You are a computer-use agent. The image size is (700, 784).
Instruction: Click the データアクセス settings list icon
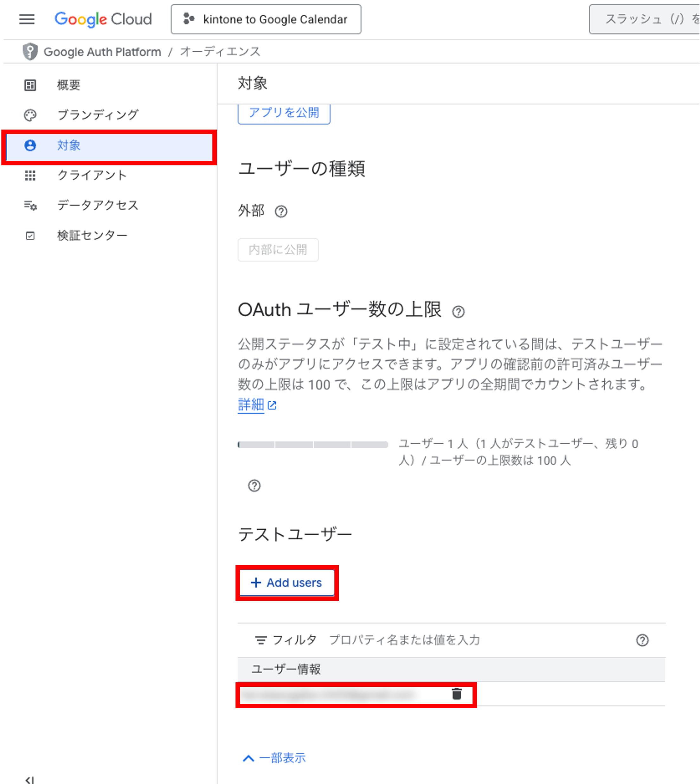coord(30,205)
